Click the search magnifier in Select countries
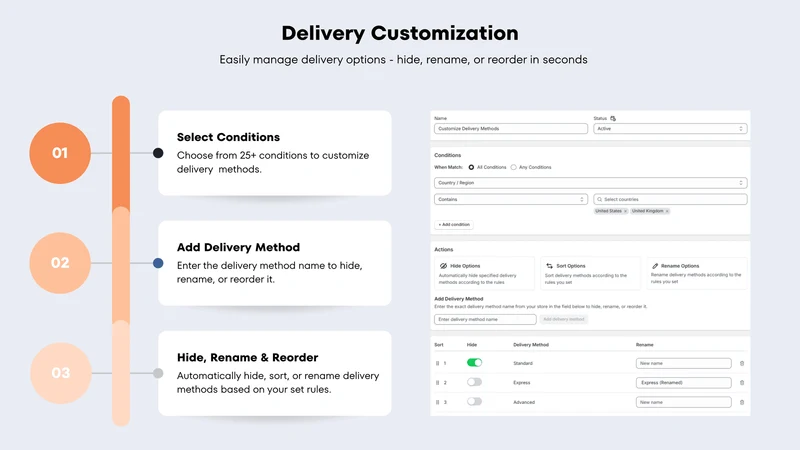Screen dimensions: 800x450 [599, 199]
